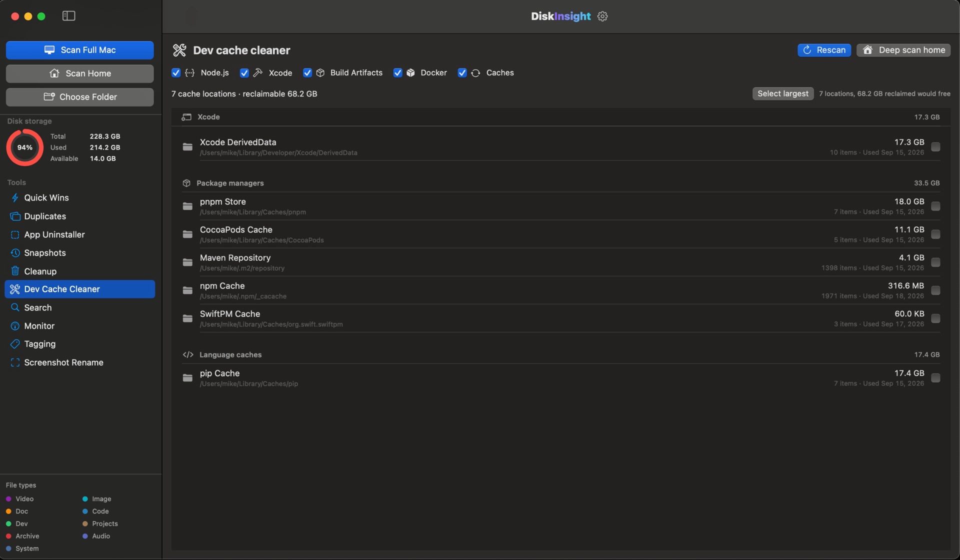Click Deep scan home button

[x=903, y=50]
